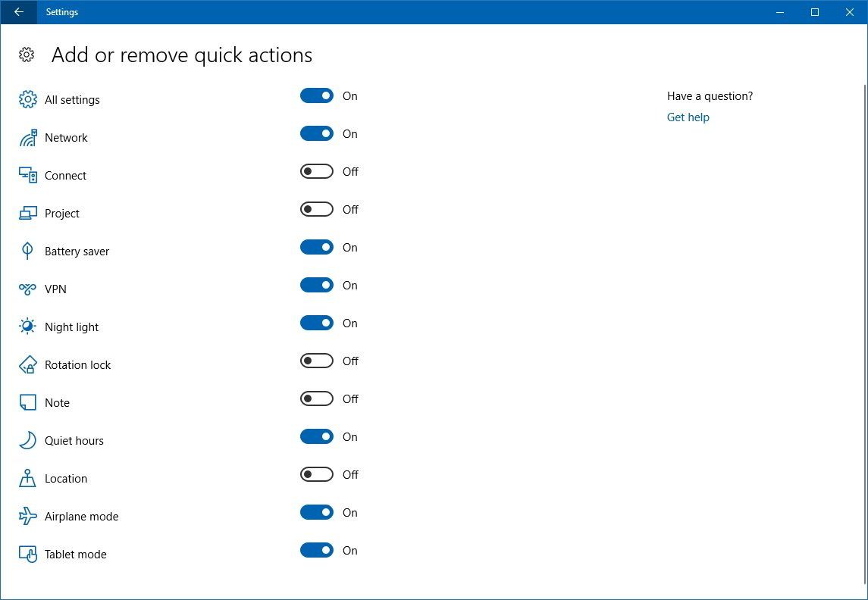Select the Network signal icon
The image size is (868, 600).
(27, 137)
